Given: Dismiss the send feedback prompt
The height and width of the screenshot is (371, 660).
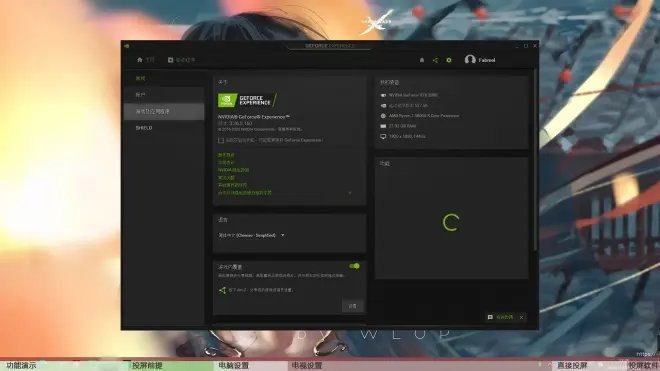Looking at the screenshot, I should point(522,317).
